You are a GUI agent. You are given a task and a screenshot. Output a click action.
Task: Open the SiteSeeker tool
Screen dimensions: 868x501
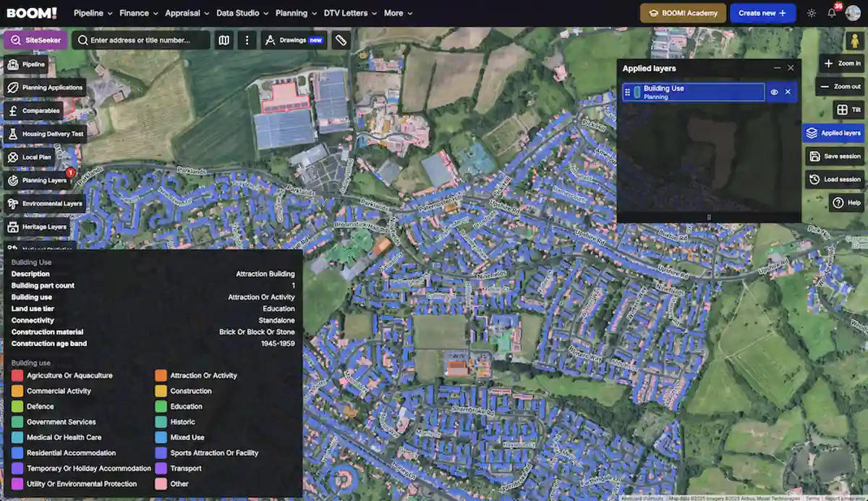coord(35,40)
